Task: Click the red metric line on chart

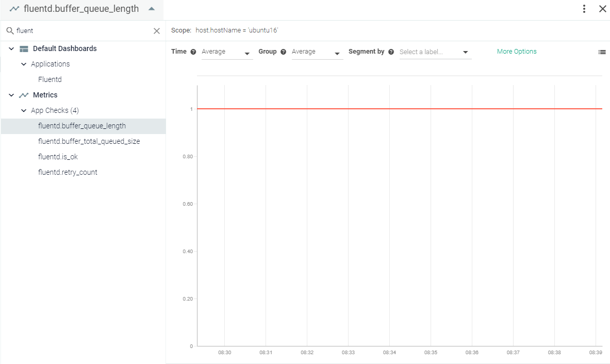Action: (x=400, y=109)
